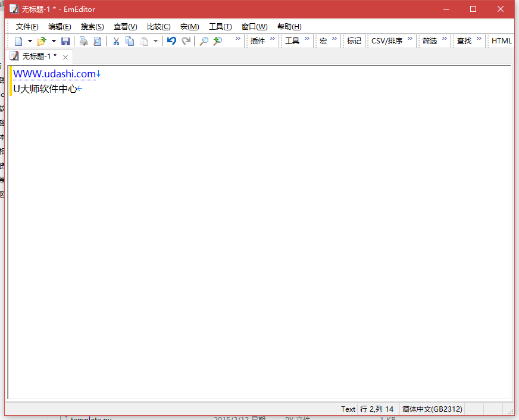Click the Save icon on the toolbar
Viewport: 519px width, 420px height.
tap(65, 40)
